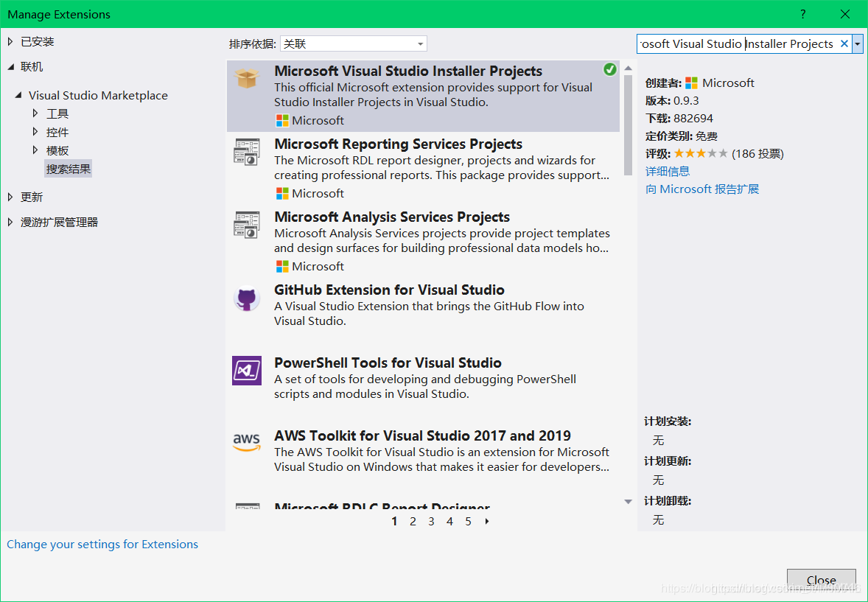This screenshot has height=602, width=868.
Task: Click the 版本: 0.9.3 text
Action: 672,101
